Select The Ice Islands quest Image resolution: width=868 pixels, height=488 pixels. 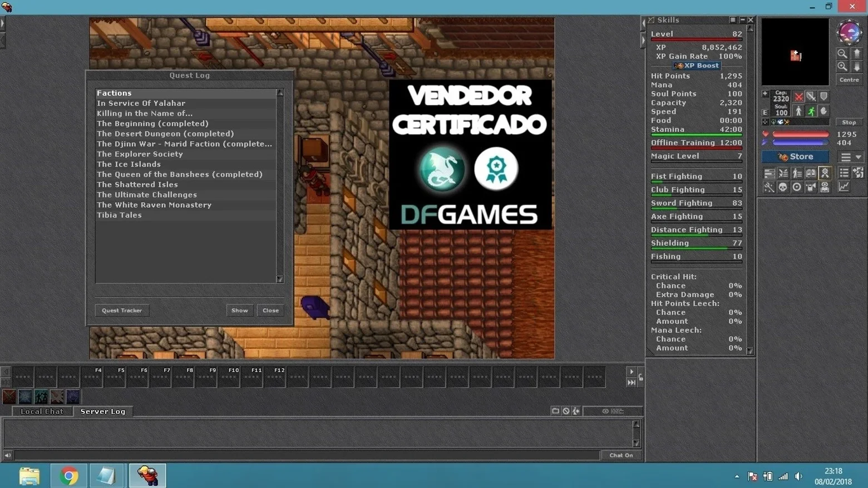[x=186, y=164]
